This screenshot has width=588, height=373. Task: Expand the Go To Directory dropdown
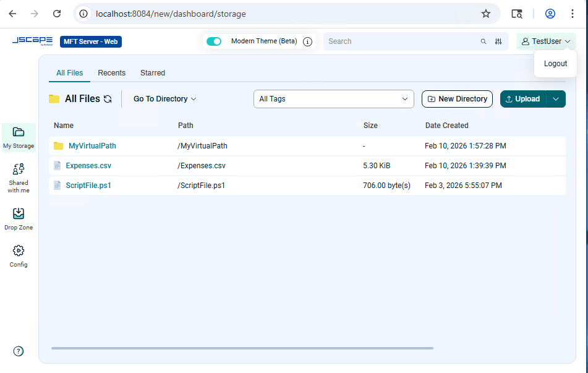pos(165,99)
